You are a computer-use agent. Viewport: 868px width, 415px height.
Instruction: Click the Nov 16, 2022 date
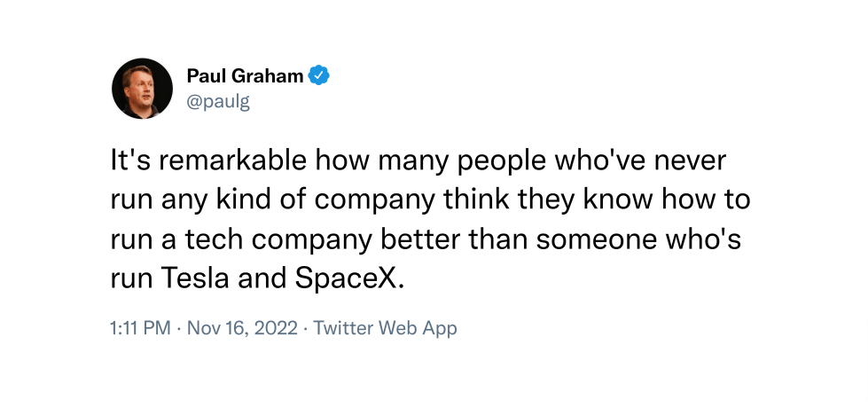tap(242, 328)
